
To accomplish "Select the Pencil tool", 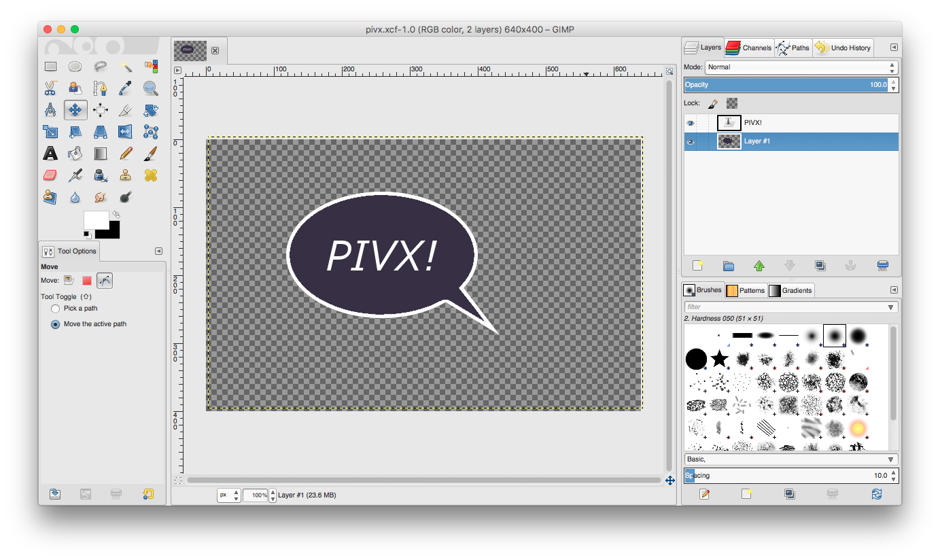I will click(126, 154).
